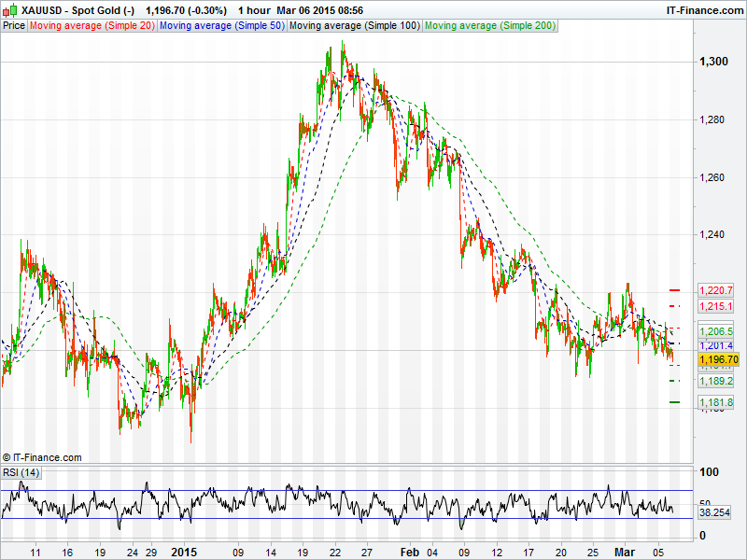Select Moving average (Simple 20) legend
Viewport: 747px width, 560px height.
[92, 26]
